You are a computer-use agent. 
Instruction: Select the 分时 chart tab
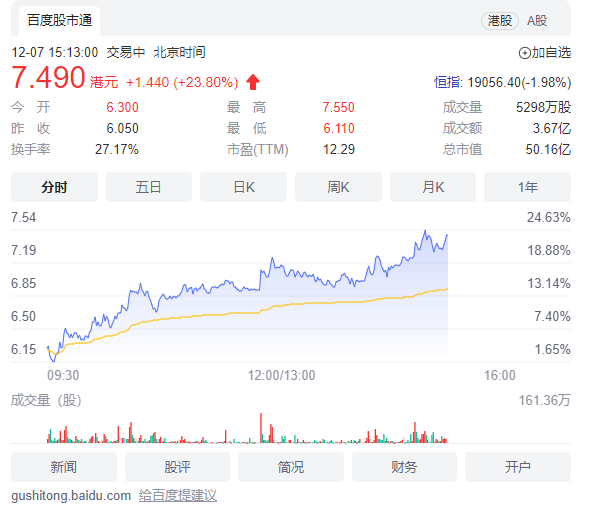[54, 187]
